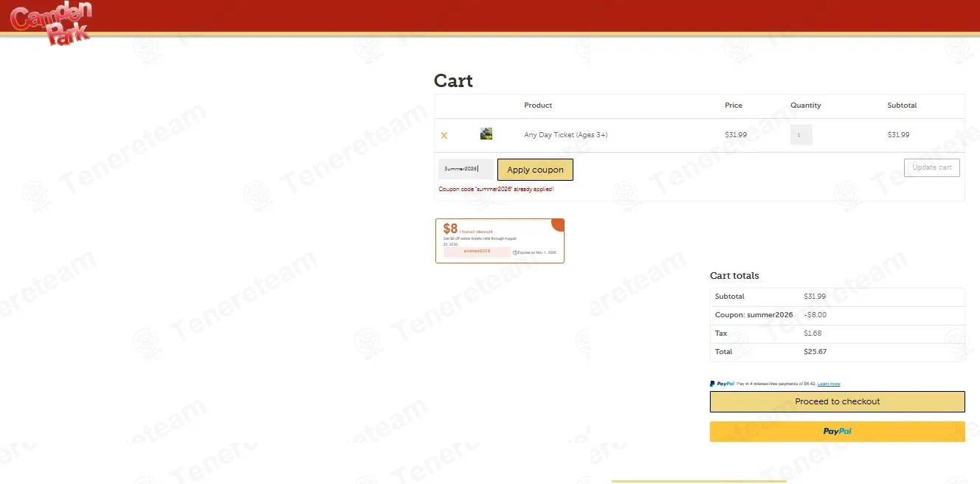Click the Subtotal column header in cart table
The image size is (980, 484).
pos(902,106)
